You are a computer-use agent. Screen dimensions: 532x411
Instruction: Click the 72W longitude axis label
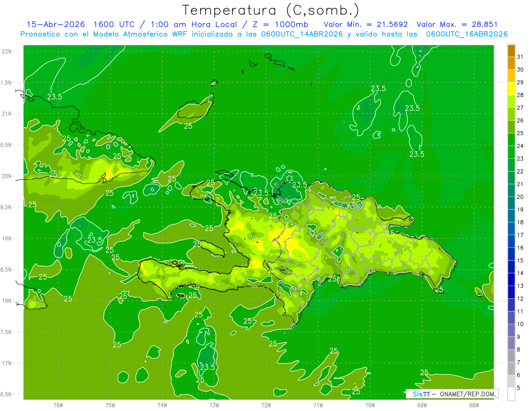[x=266, y=405]
